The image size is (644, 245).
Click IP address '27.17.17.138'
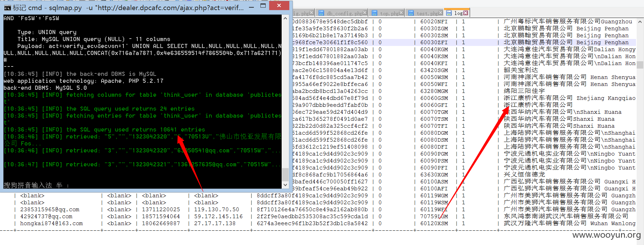[x=215, y=223]
